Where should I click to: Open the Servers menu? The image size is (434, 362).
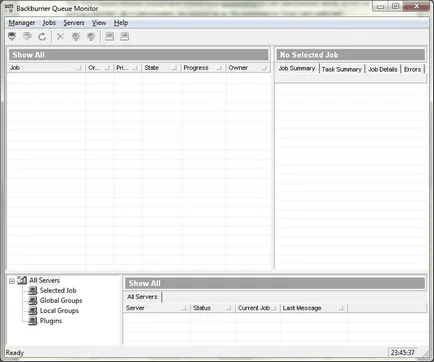click(74, 23)
